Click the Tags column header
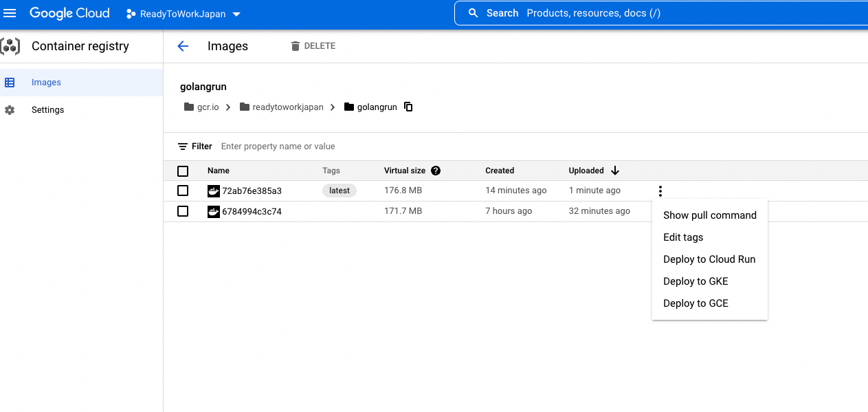The image size is (868, 412). click(x=331, y=171)
